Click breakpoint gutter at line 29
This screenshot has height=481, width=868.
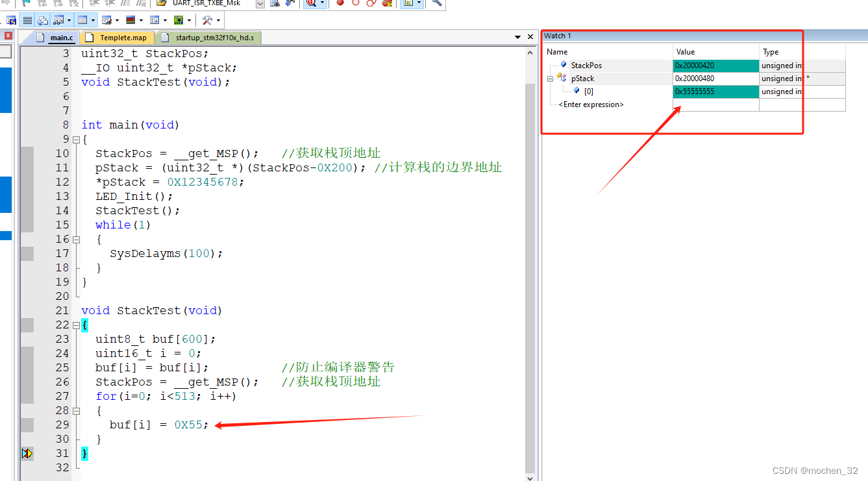(27, 425)
